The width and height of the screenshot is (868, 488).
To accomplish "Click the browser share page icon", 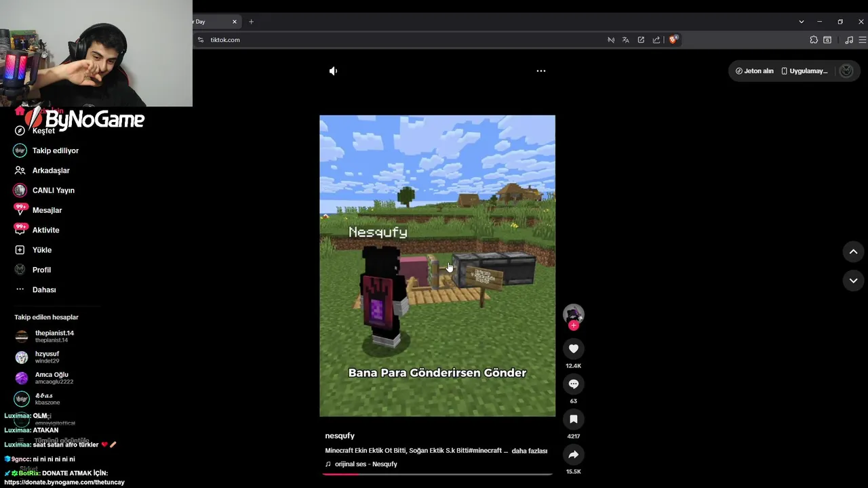I will 656,40.
